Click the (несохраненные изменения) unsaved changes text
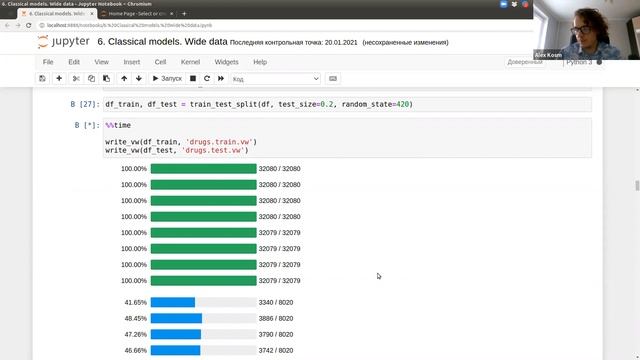 pyautogui.click(x=405, y=42)
